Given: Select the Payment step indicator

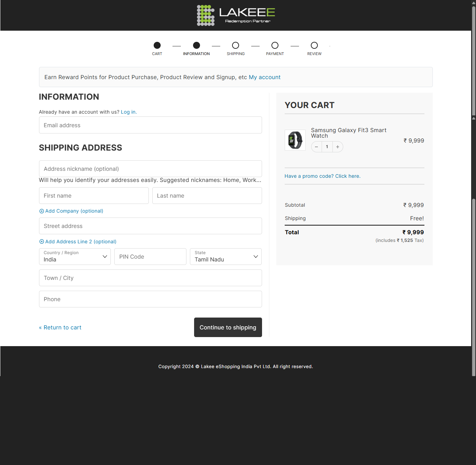Looking at the screenshot, I should coord(275,45).
